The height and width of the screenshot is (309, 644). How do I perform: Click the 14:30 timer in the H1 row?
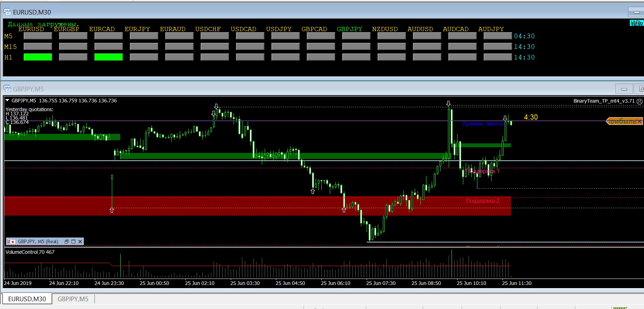[524, 57]
